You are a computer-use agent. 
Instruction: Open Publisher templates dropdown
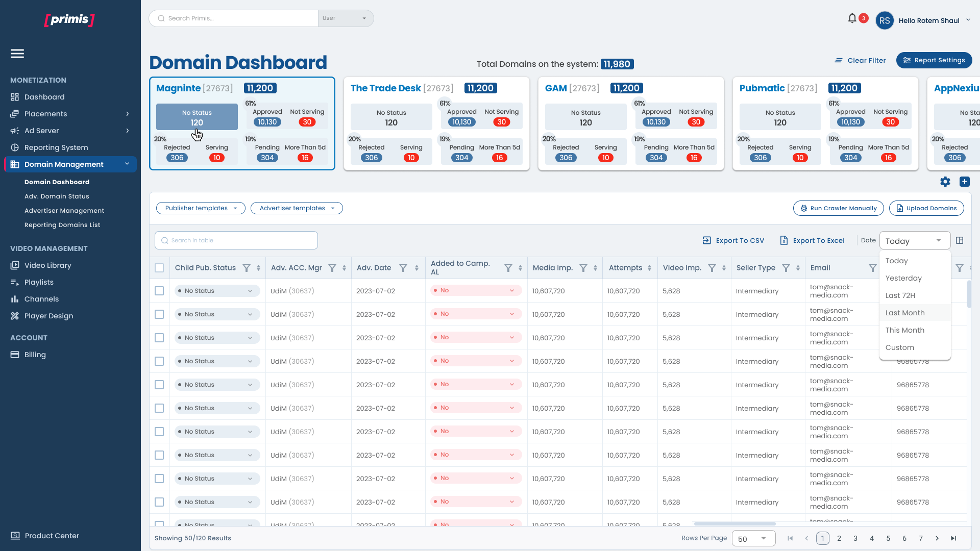(201, 208)
